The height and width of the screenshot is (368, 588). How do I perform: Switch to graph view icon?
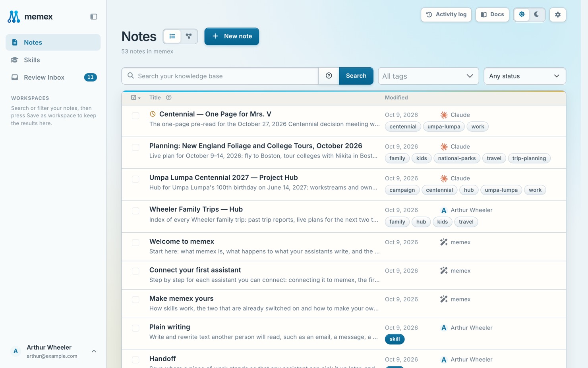tap(189, 36)
